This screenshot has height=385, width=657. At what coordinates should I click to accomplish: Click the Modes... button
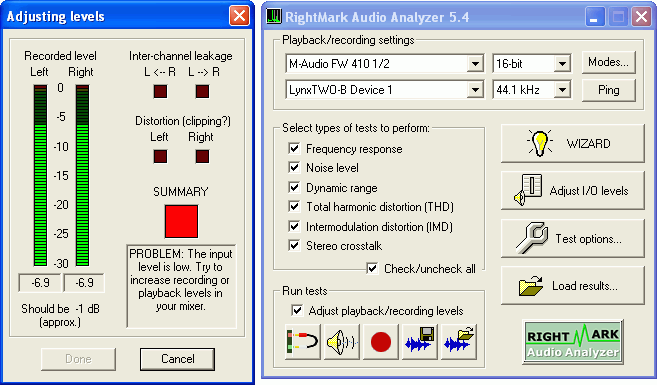click(608, 62)
